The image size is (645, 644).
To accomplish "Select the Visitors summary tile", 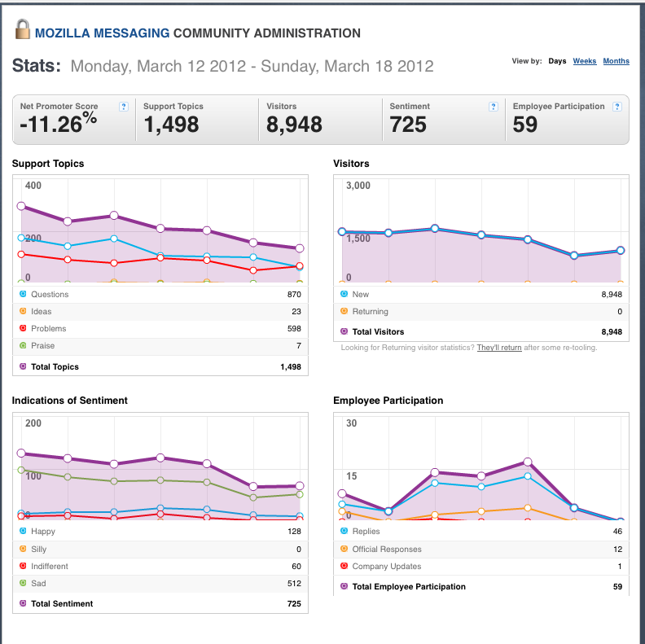I will pyautogui.click(x=320, y=120).
